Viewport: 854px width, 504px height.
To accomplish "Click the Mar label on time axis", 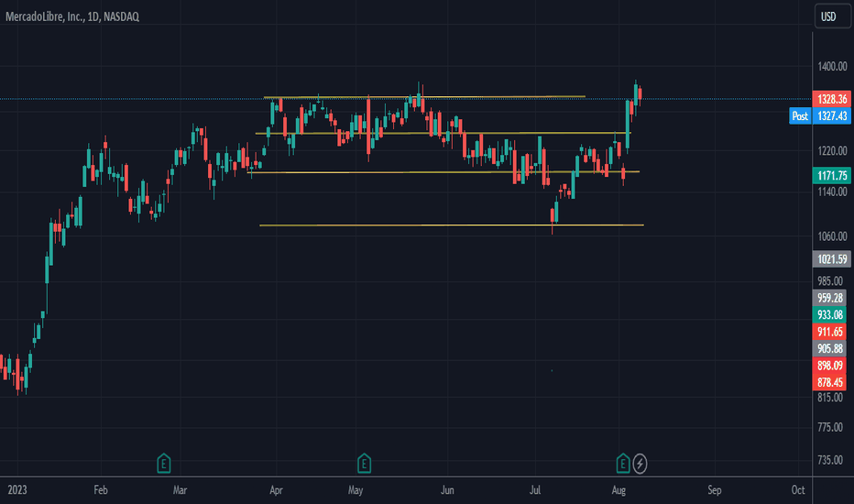I will pos(180,490).
